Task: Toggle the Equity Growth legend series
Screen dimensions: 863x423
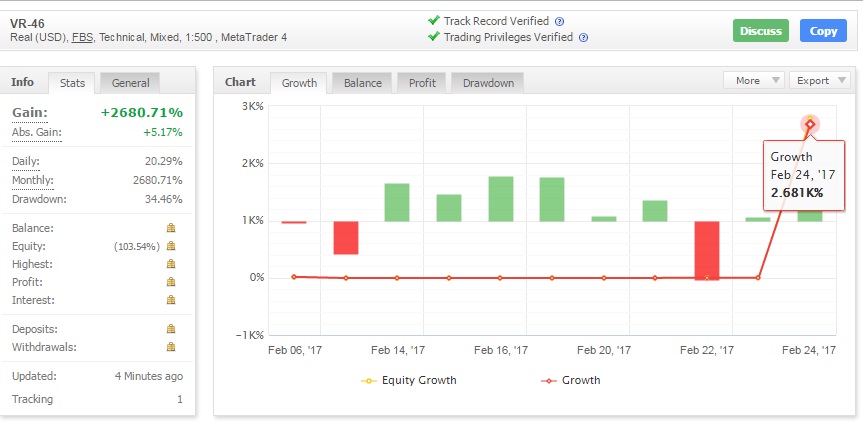Action: click(408, 380)
